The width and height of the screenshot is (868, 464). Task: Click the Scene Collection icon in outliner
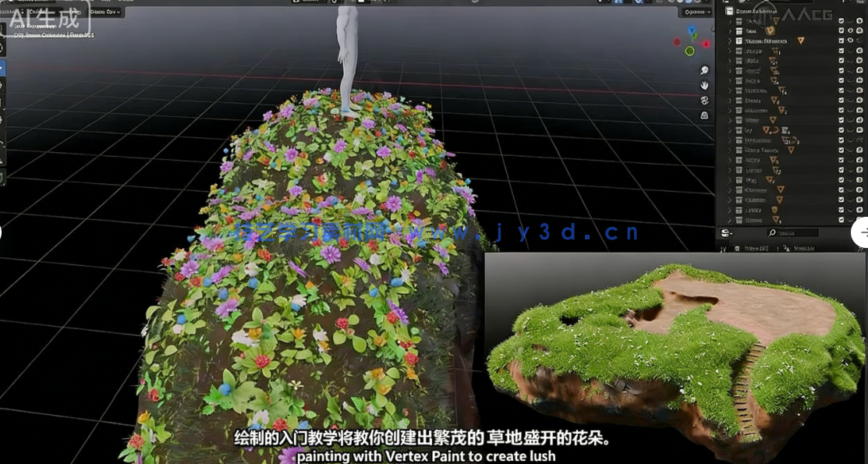click(728, 9)
